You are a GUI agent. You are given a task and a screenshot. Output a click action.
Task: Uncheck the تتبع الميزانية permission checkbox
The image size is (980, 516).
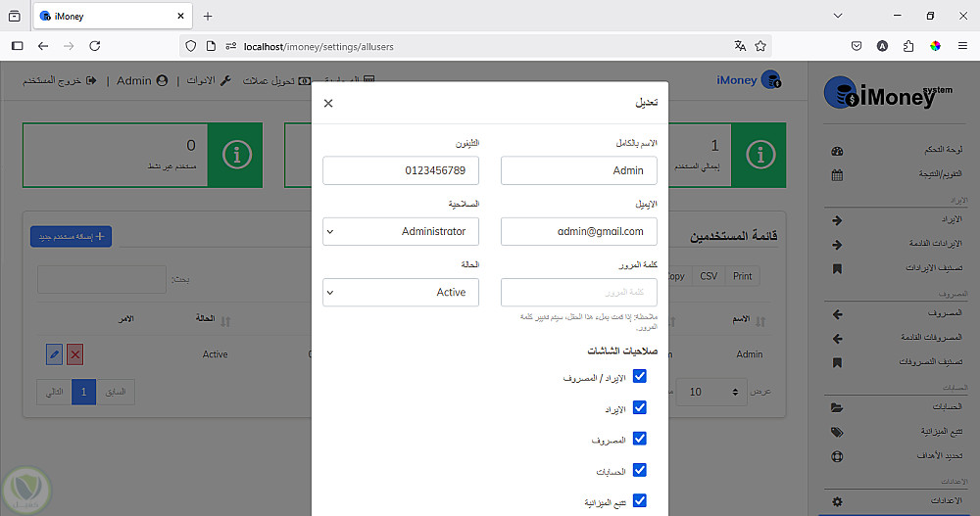click(x=639, y=500)
